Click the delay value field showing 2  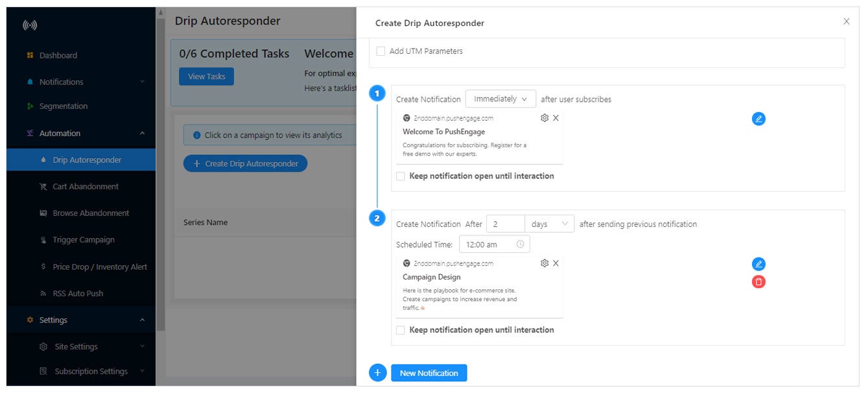click(x=506, y=223)
